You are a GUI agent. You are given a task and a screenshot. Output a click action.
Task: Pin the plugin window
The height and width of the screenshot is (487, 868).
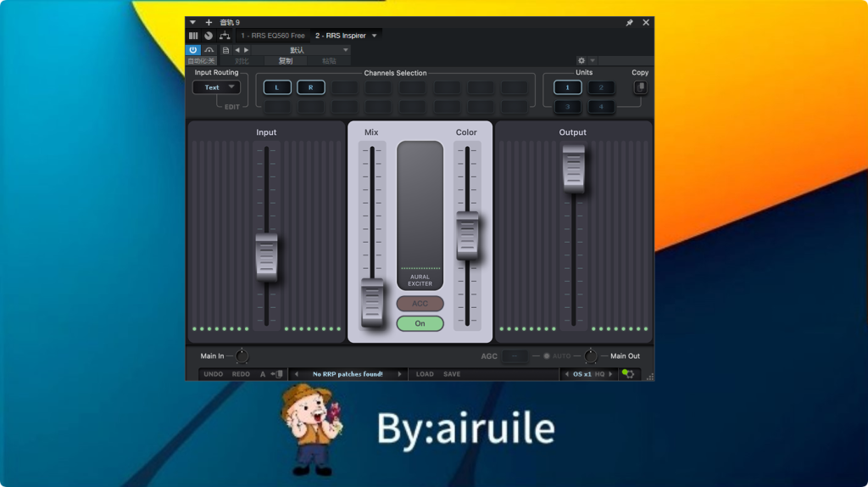pos(630,23)
